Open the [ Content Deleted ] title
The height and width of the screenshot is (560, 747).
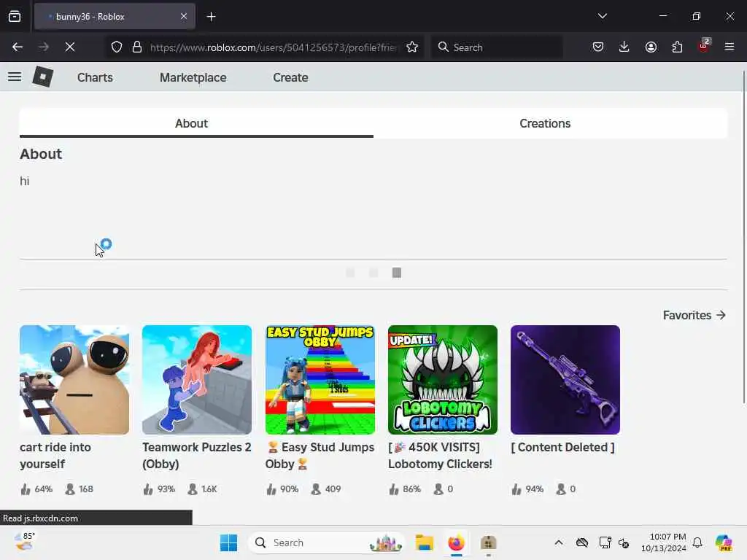click(562, 447)
